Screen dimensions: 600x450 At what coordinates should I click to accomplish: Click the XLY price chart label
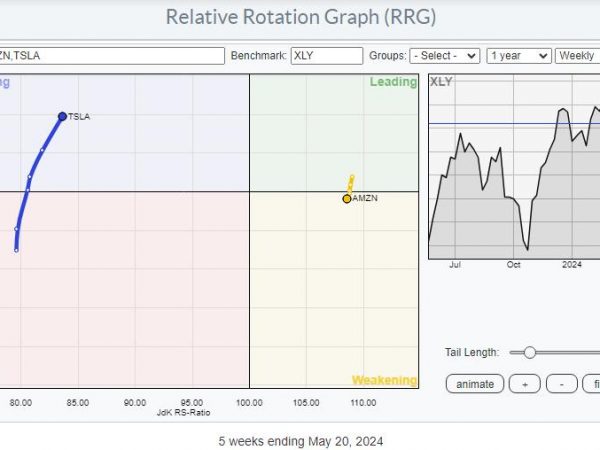[x=441, y=82]
